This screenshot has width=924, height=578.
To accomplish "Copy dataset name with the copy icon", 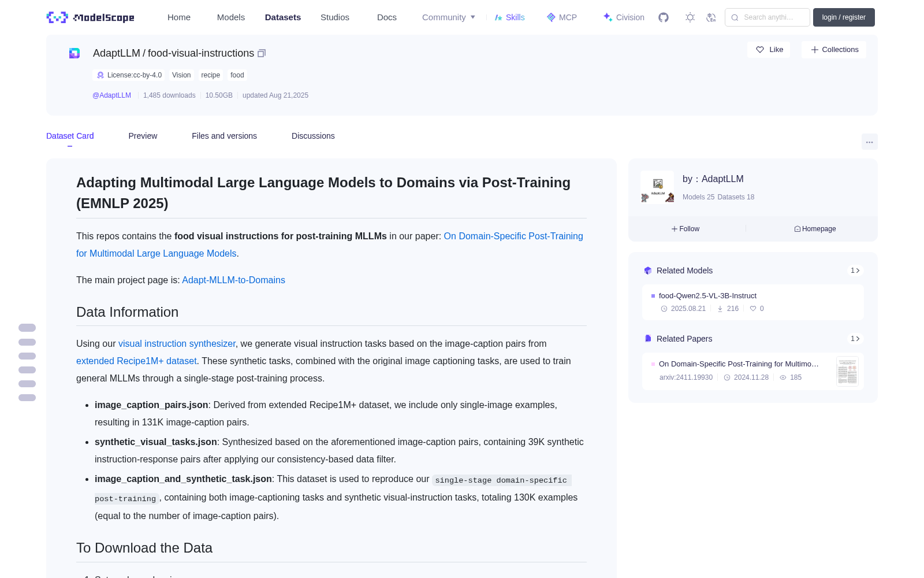I will [x=262, y=53].
